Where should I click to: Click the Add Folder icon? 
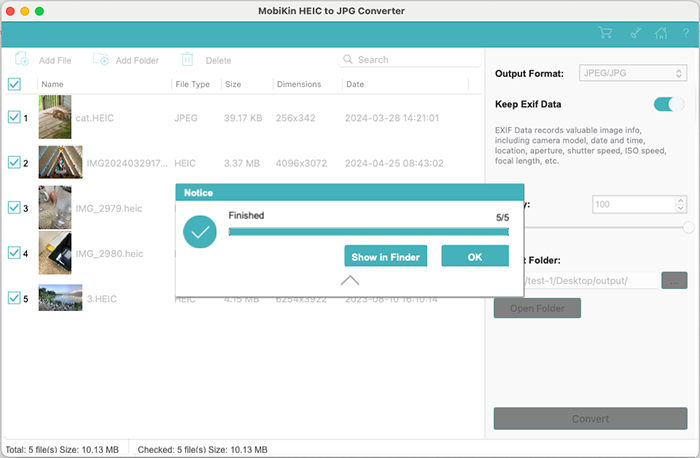click(x=101, y=60)
